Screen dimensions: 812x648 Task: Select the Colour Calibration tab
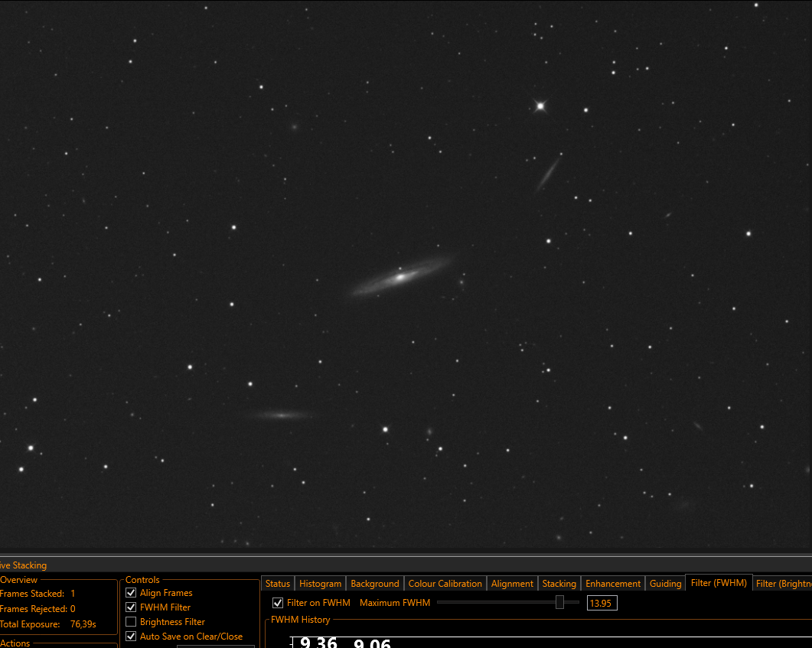click(x=445, y=583)
